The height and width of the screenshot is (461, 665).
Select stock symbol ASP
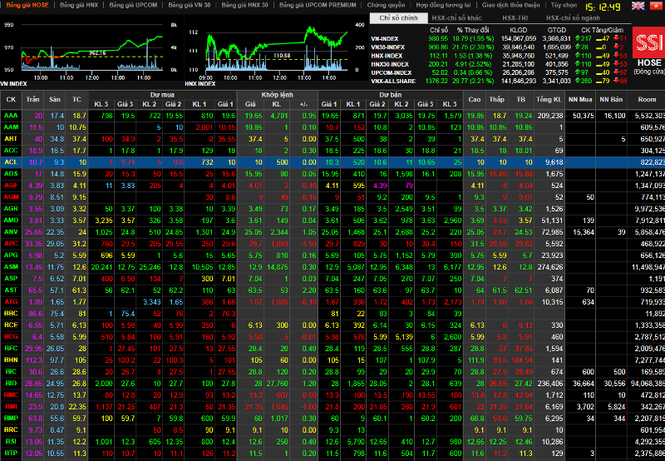[x=11, y=279]
